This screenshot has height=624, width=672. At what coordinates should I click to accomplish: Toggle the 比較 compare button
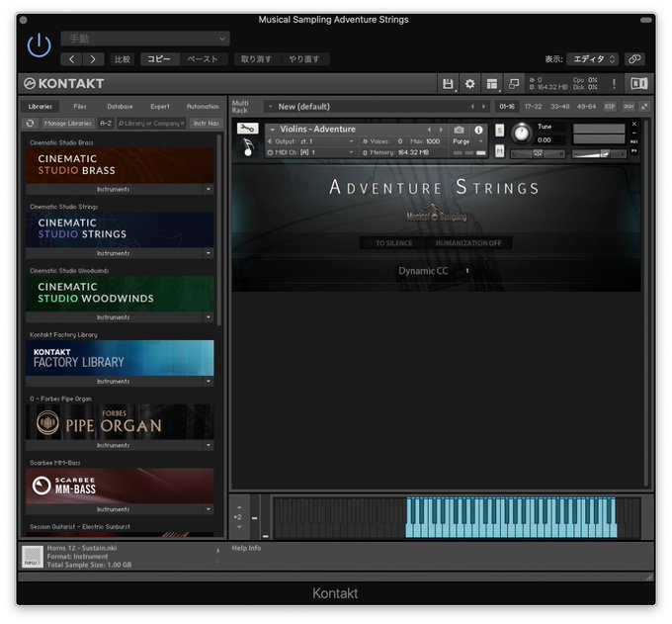(123, 59)
